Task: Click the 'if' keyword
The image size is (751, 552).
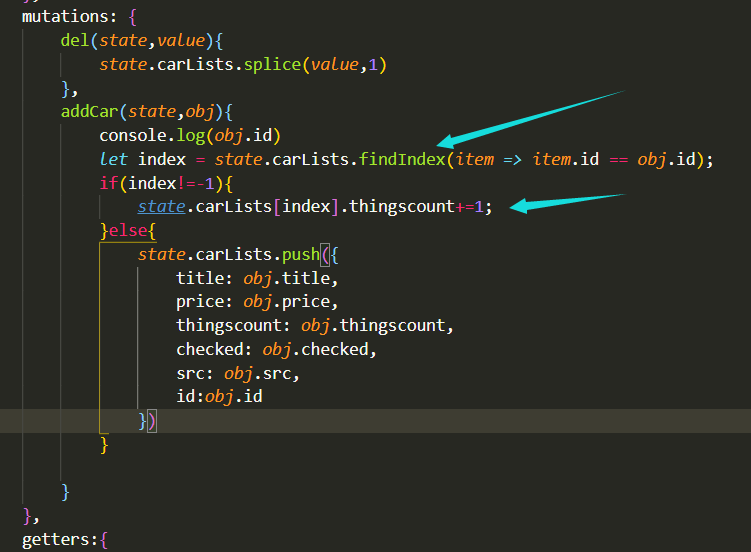Action: pyautogui.click(x=109, y=183)
